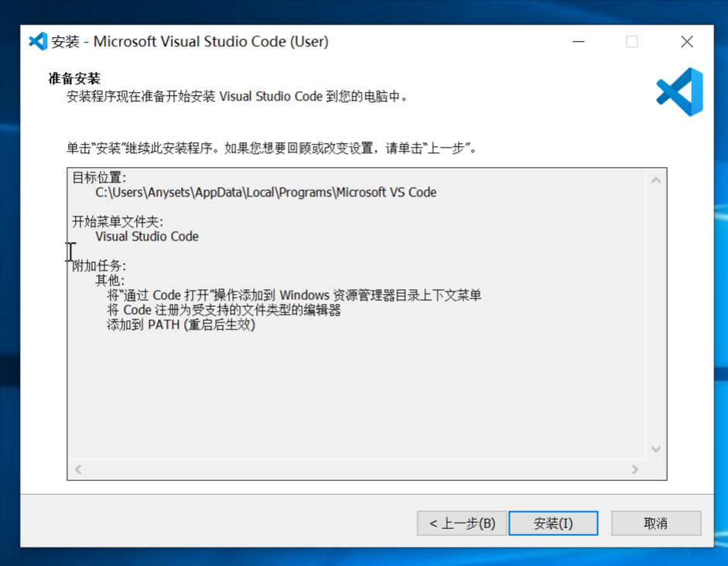Screen dimensions: 728x566
Task: Click the 其他 subheading in the summary
Action: click(x=110, y=280)
